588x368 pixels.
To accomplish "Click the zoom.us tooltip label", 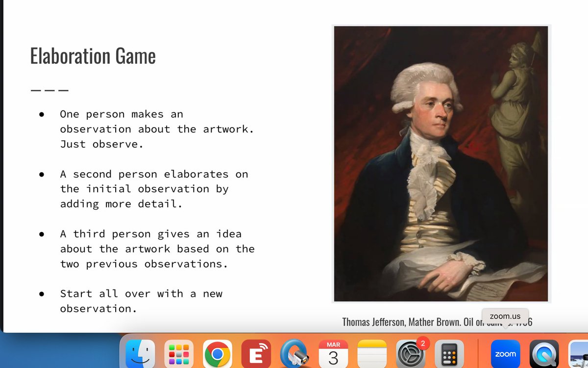I will coord(505,316).
